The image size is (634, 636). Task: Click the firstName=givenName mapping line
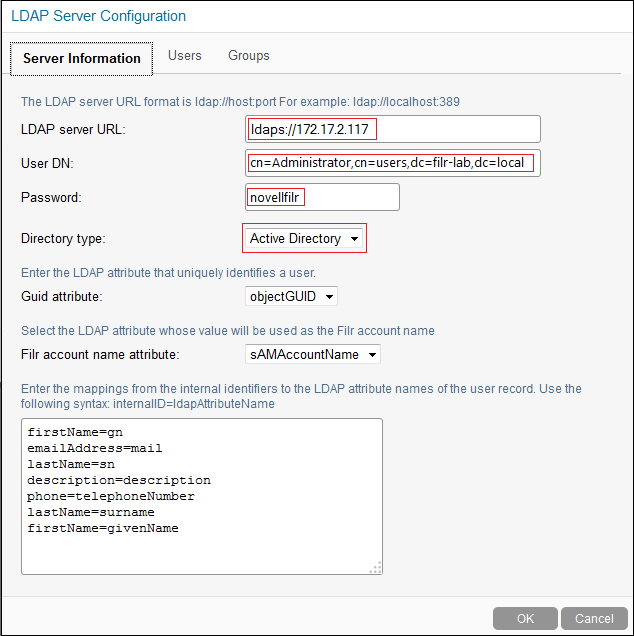103,528
